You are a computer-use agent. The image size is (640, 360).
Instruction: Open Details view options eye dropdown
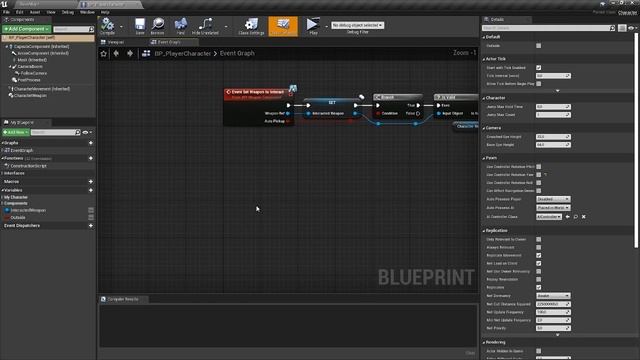pos(632,28)
